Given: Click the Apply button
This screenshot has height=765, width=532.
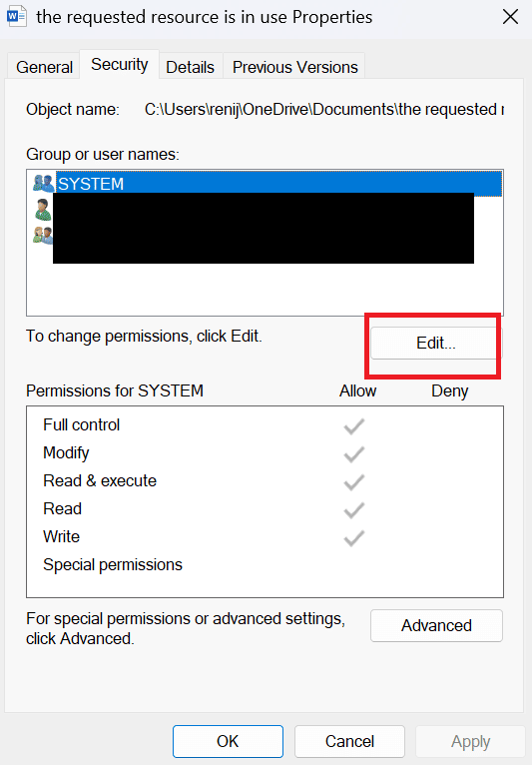Looking at the screenshot, I should (x=470, y=742).
